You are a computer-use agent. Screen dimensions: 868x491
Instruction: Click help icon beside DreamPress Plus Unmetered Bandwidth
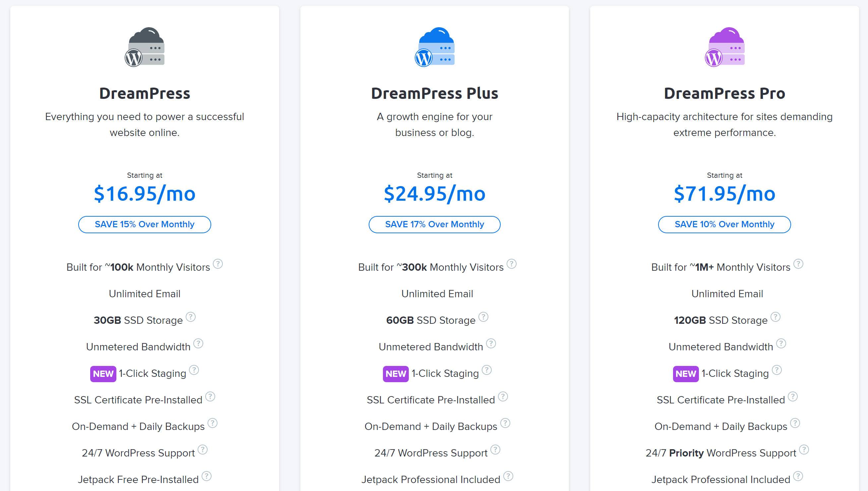click(491, 344)
